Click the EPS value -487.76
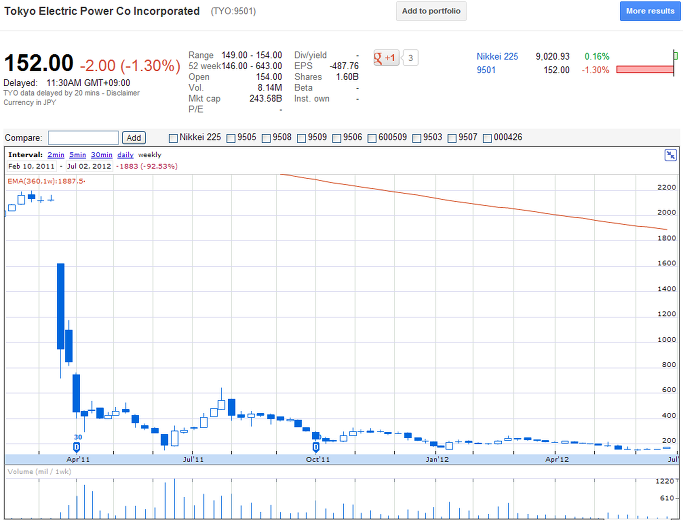683x520 pixels. point(344,66)
